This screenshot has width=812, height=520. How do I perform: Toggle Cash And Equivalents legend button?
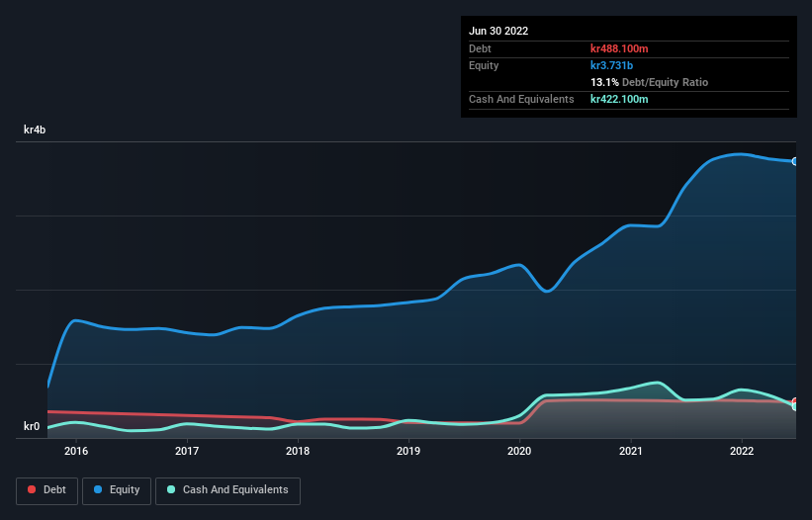[x=227, y=490]
